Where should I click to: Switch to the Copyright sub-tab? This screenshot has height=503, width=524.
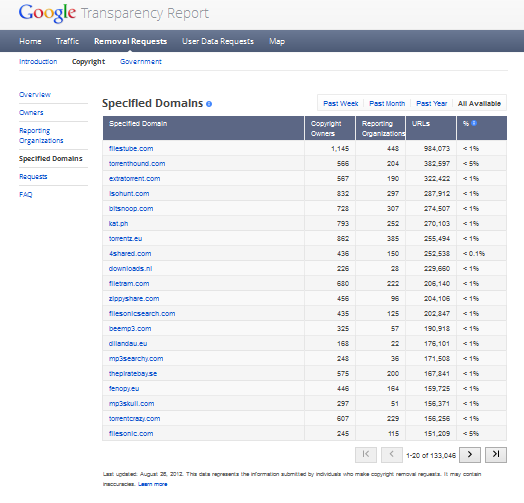(89, 62)
